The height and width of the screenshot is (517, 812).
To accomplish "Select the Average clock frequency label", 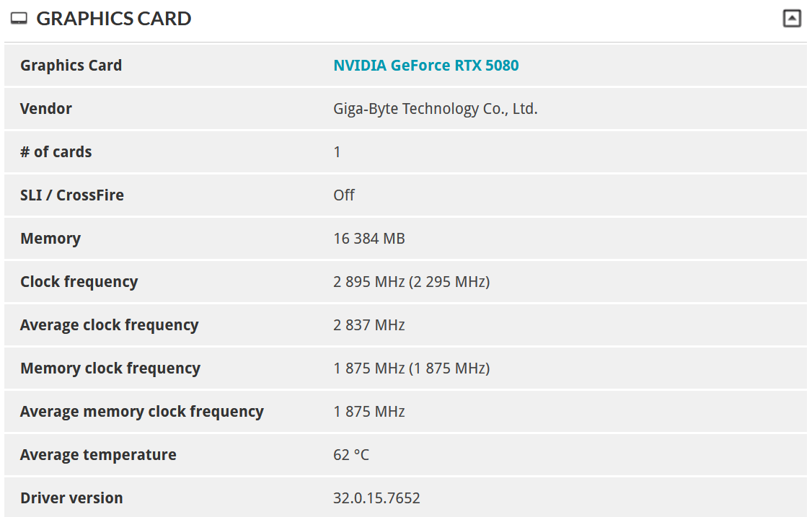I will tap(109, 325).
